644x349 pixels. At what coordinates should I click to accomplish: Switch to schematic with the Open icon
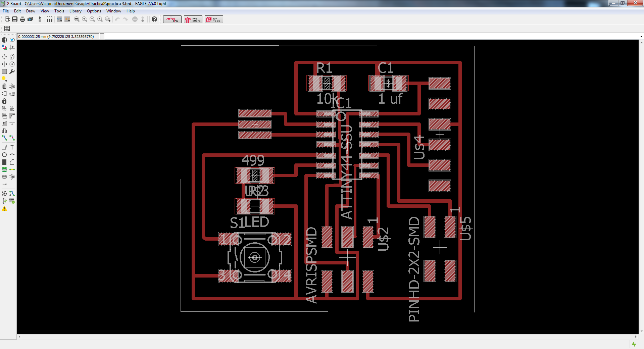click(x=7, y=19)
